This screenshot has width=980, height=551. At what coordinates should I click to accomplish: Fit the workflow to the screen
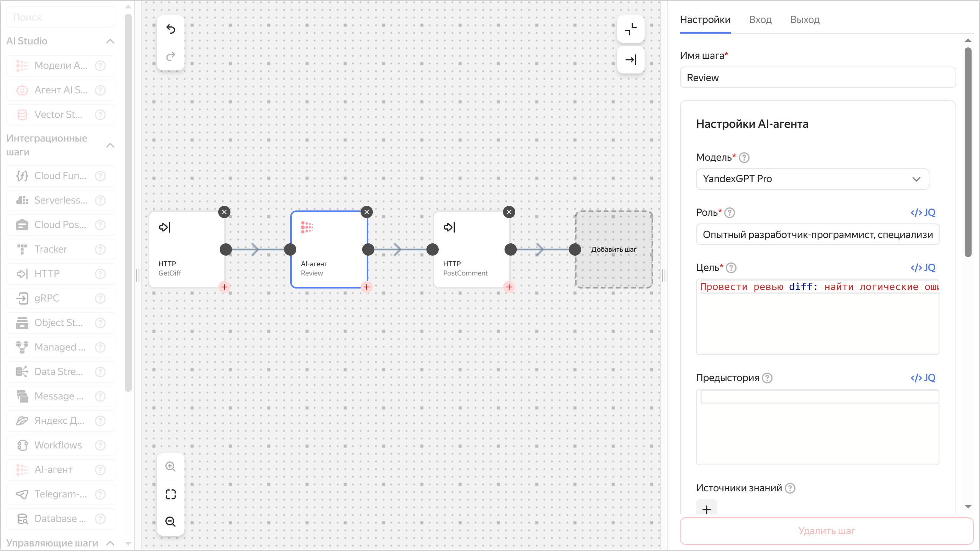[x=171, y=494]
